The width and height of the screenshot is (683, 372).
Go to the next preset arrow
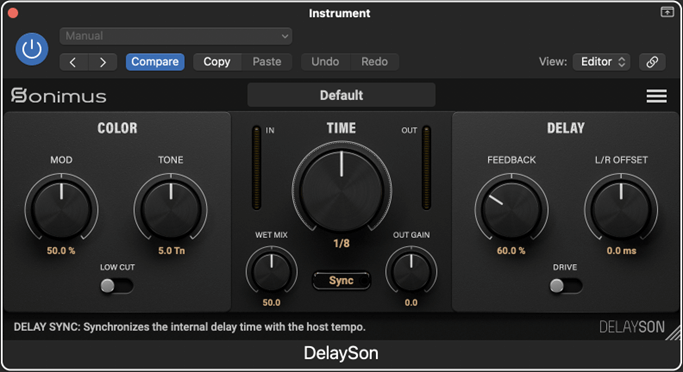[103, 62]
